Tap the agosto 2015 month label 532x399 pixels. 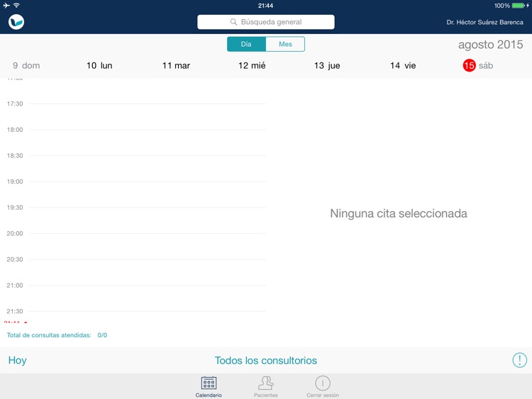[491, 45]
